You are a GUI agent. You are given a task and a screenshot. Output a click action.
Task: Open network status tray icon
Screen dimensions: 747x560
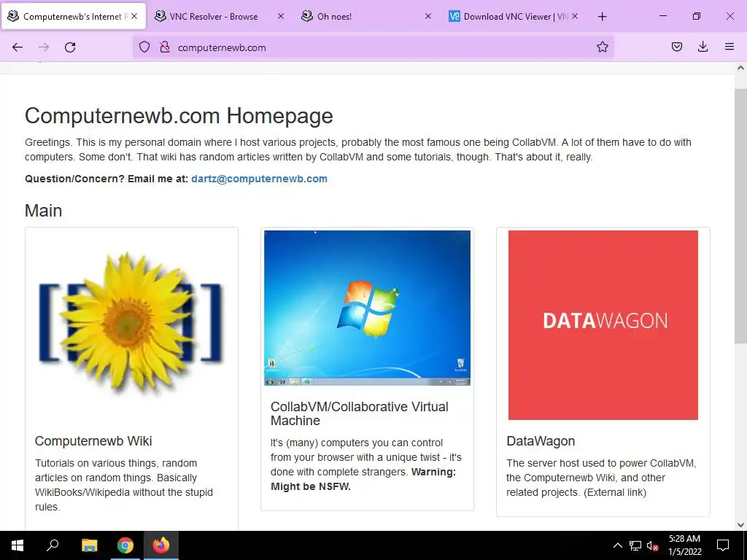click(635, 545)
